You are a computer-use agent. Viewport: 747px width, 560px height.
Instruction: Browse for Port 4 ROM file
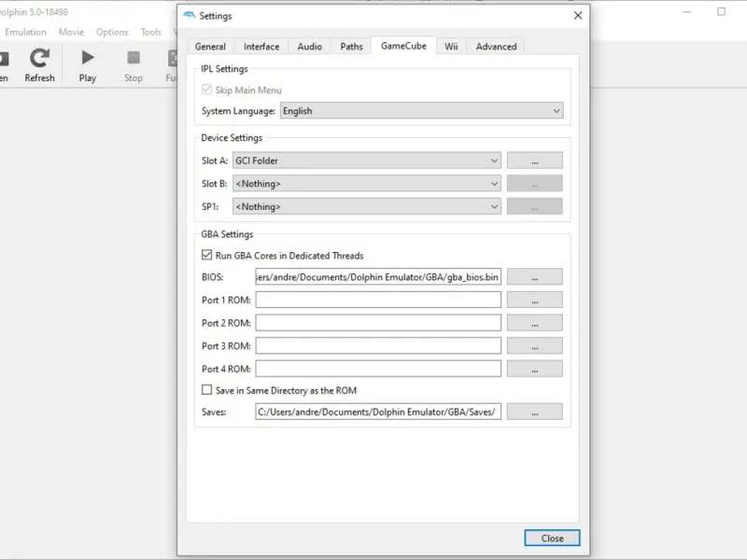pos(534,368)
